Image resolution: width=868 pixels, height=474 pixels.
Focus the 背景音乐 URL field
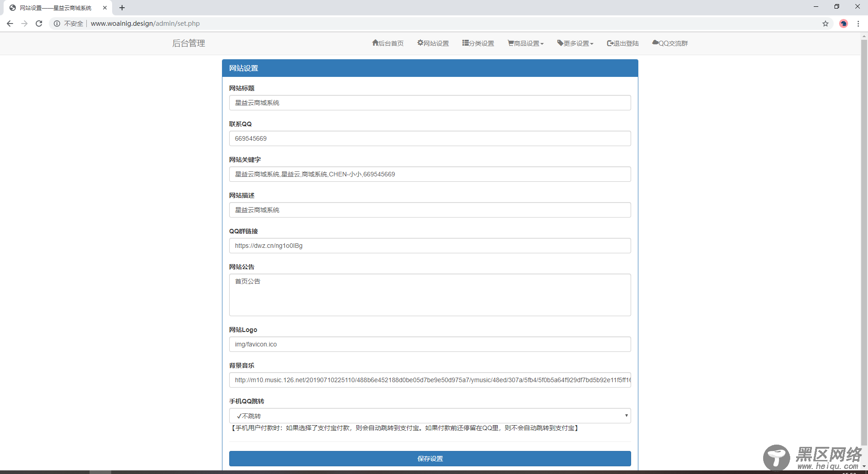click(430, 380)
